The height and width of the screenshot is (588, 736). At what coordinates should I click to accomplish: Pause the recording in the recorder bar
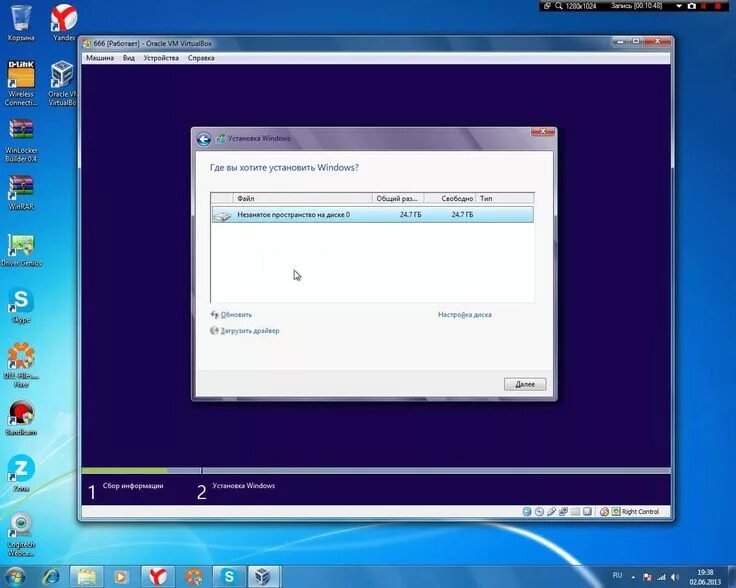click(x=704, y=6)
